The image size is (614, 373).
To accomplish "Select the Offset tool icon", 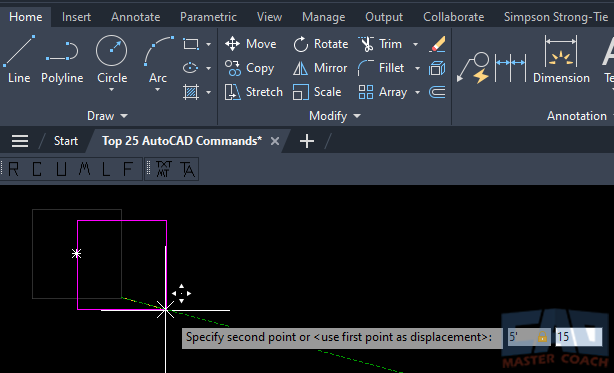I will pyautogui.click(x=437, y=92).
